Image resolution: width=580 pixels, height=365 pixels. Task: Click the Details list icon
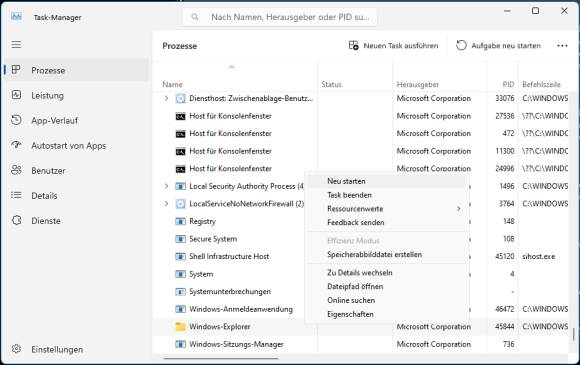pos(16,195)
